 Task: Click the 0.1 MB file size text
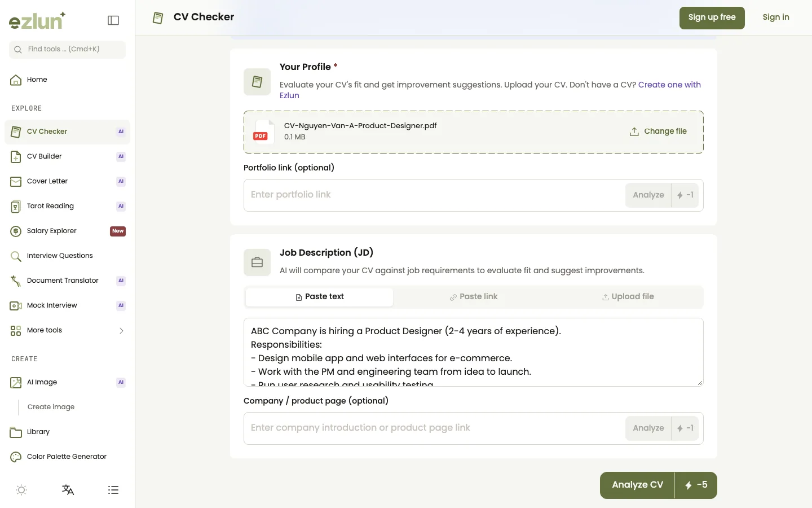tap(295, 137)
